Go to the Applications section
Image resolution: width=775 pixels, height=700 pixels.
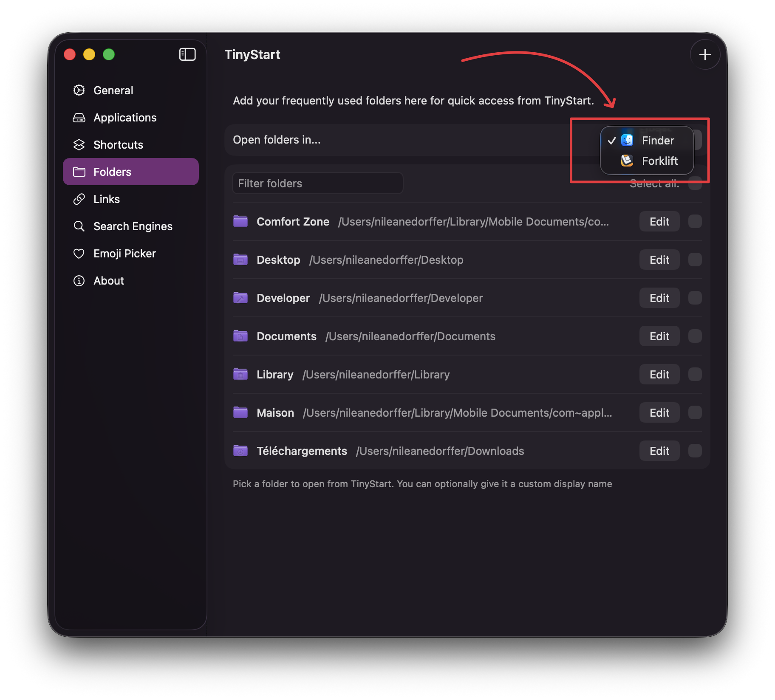pyautogui.click(x=131, y=118)
